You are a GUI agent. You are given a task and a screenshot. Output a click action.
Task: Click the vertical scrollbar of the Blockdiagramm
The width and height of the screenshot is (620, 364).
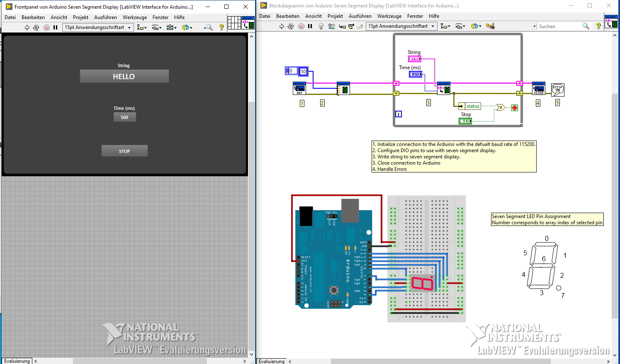[x=615, y=206]
